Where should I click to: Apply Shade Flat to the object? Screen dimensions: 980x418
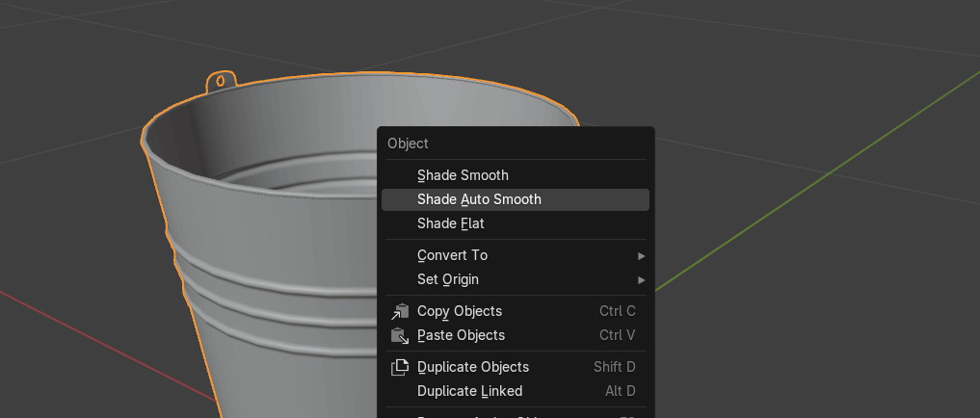pyautogui.click(x=450, y=223)
